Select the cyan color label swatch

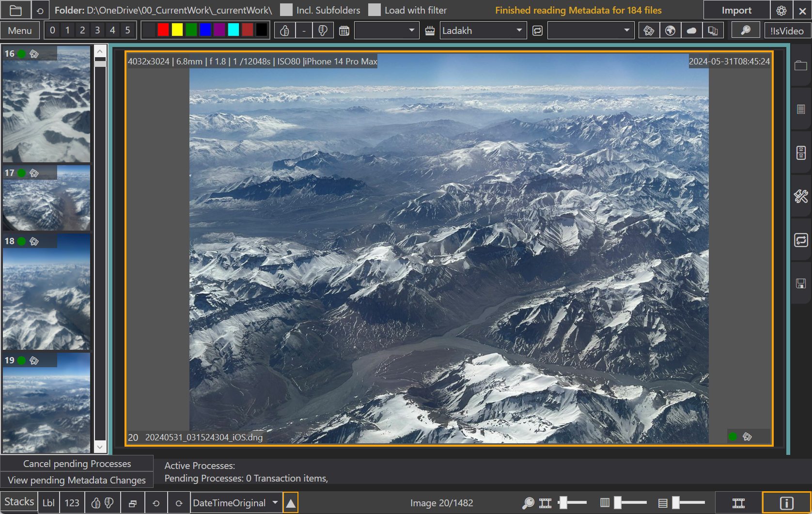[x=234, y=30]
